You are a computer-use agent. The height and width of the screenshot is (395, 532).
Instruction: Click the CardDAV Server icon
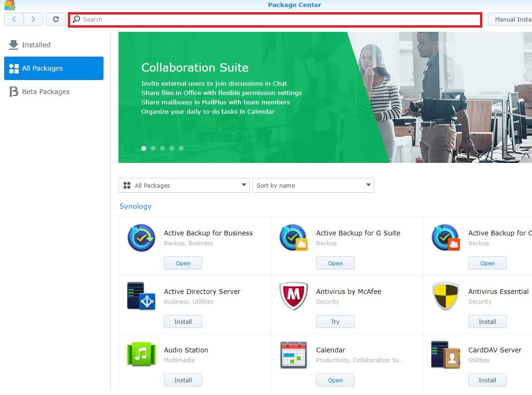[446, 355]
